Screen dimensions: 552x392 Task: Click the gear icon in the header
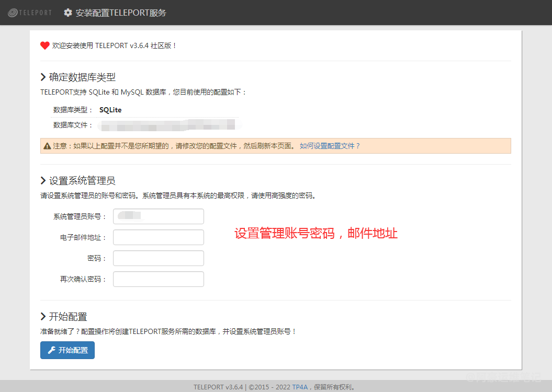pyautogui.click(x=68, y=13)
